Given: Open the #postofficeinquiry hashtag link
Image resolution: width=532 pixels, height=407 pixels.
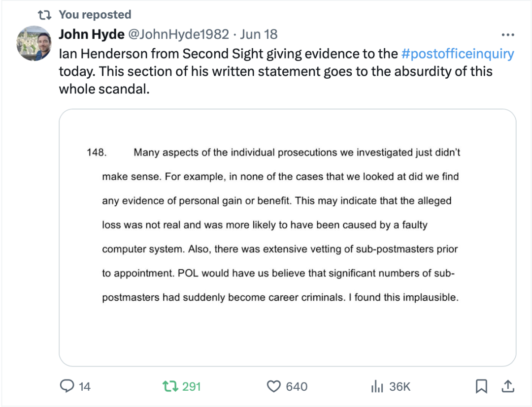Looking at the screenshot, I should coord(458,53).
